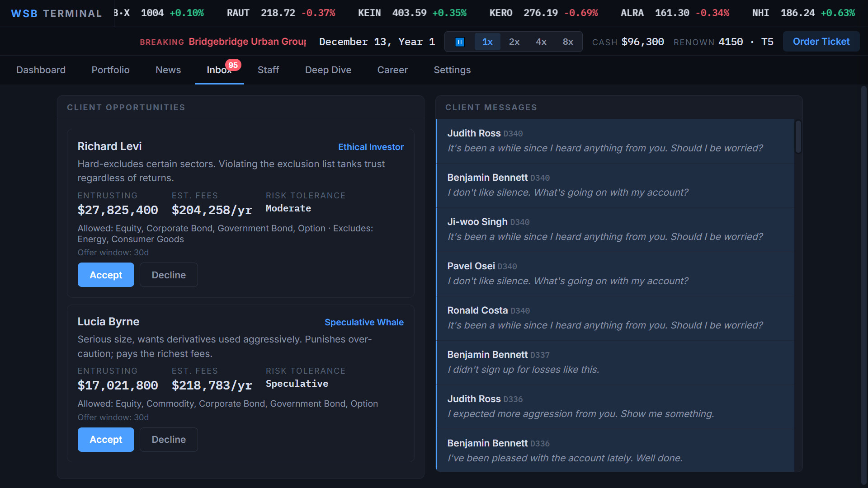Click the cash balance $96,300
The width and height of the screenshot is (868, 488).
(642, 42)
